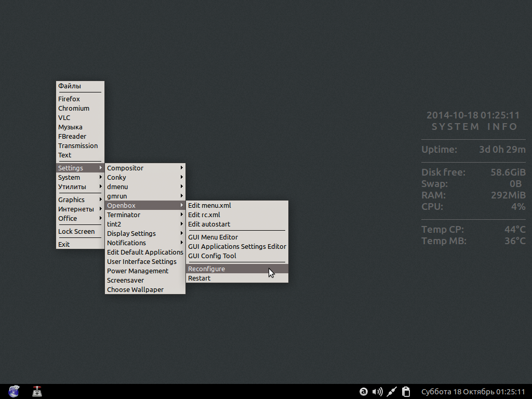The height and width of the screenshot is (399, 532).
Task: Open FBreader from the menu
Action: coord(80,137)
